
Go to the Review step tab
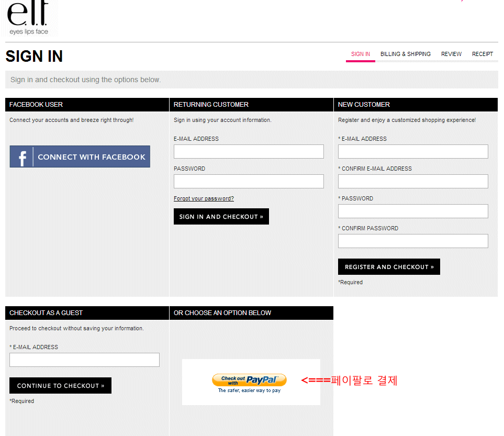[451, 54]
